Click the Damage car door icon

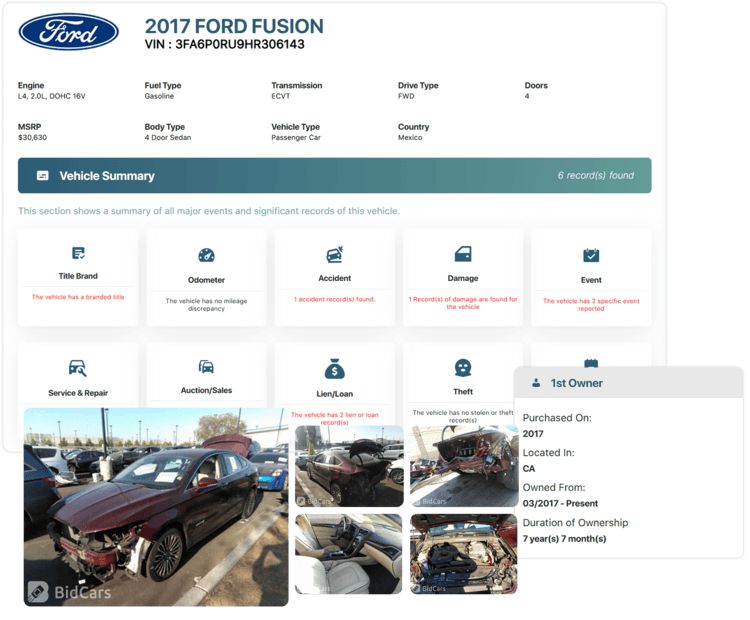click(x=463, y=254)
